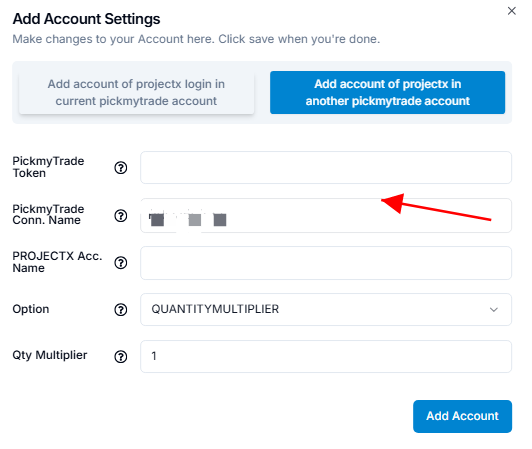Screen dimensions: 532x449
Task: Switch to 'current pickmytrade account' tab
Action: [136, 92]
